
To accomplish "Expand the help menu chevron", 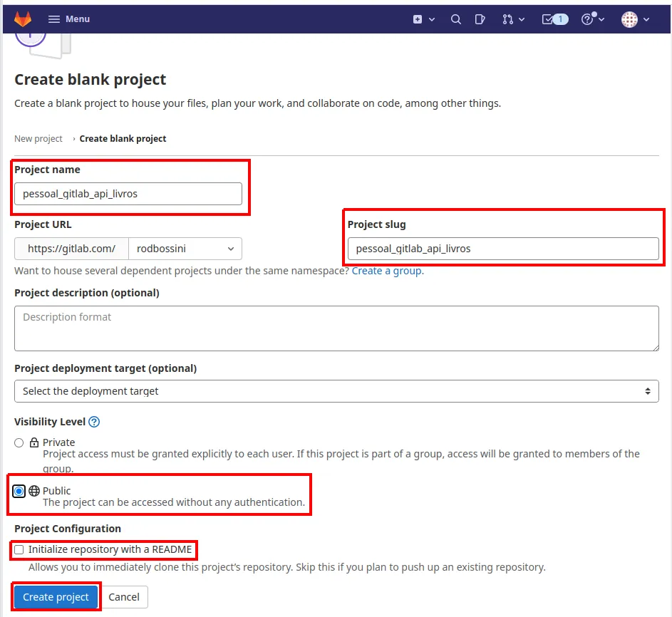I will tap(601, 19).
